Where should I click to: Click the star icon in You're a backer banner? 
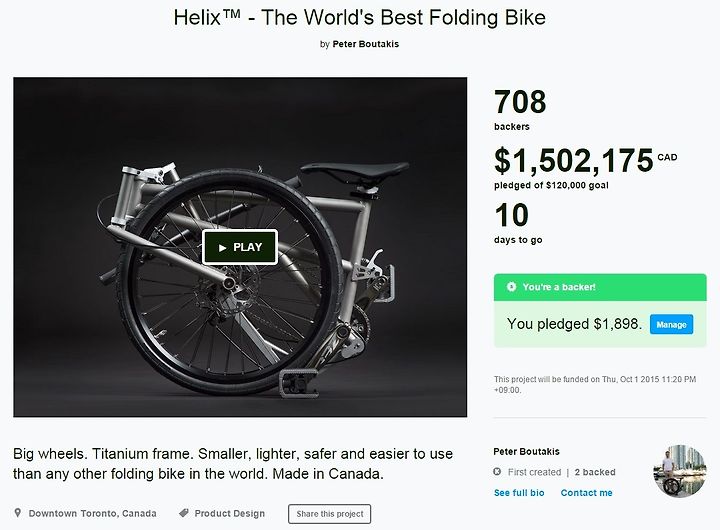(x=511, y=287)
